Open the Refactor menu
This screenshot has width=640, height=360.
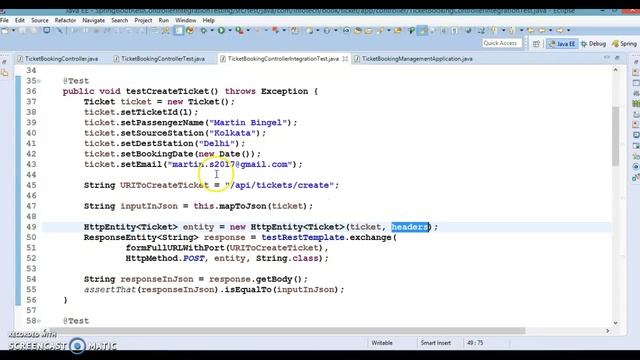(65, 20)
